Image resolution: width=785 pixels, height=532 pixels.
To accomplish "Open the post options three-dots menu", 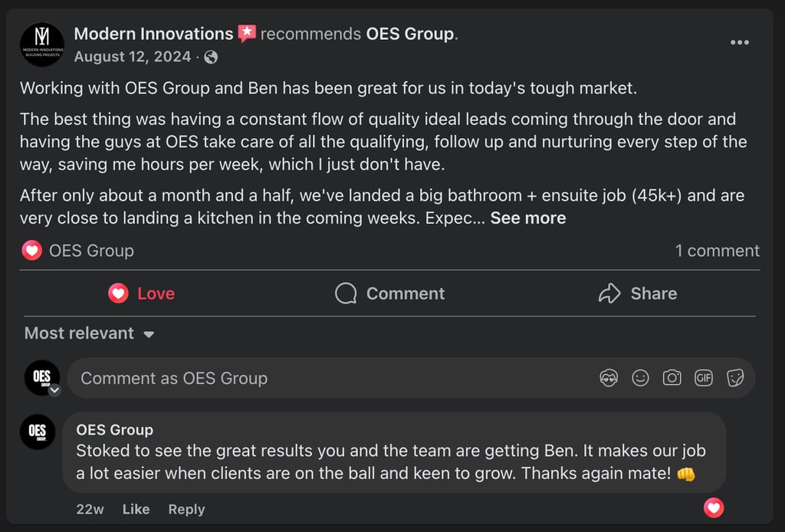I will tap(739, 42).
